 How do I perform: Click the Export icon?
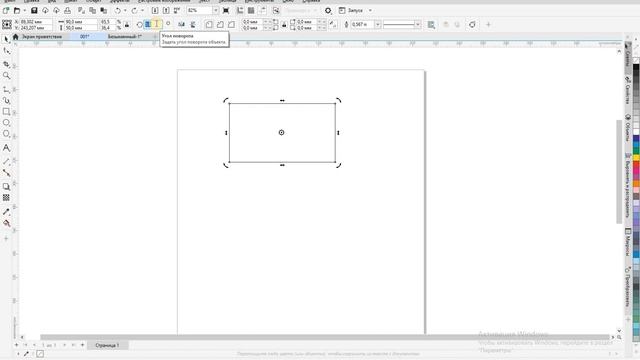click(166, 10)
